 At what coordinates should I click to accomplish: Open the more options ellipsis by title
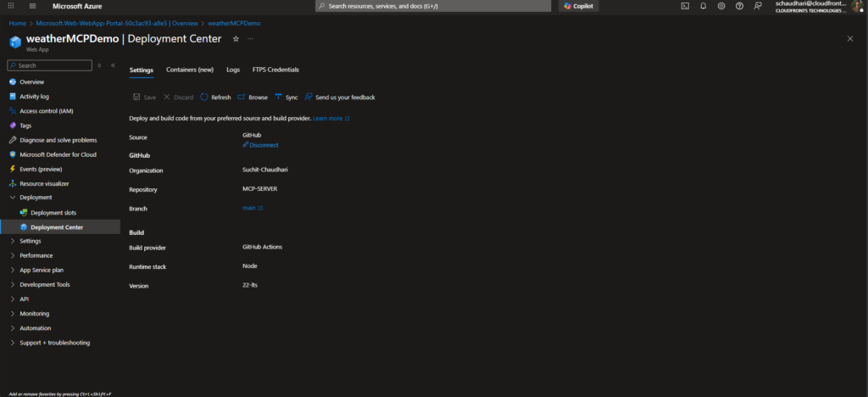pyautogui.click(x=250, y=39)
